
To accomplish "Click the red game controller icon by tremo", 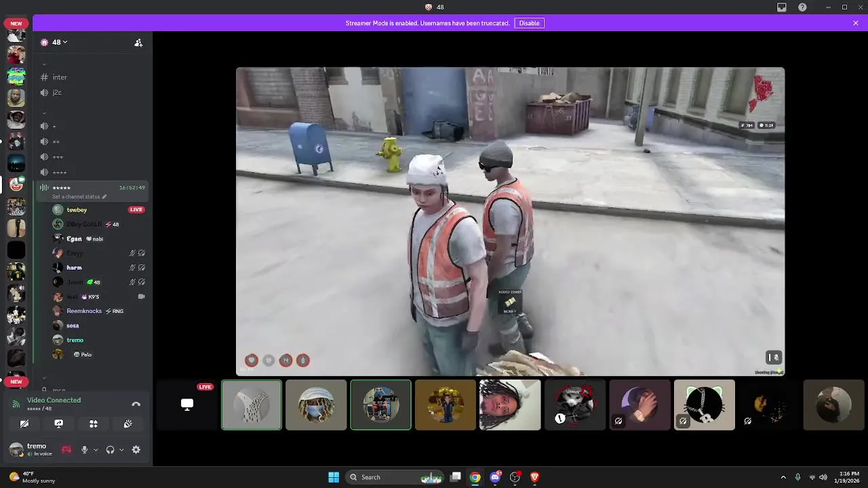I will pos(66,449).
